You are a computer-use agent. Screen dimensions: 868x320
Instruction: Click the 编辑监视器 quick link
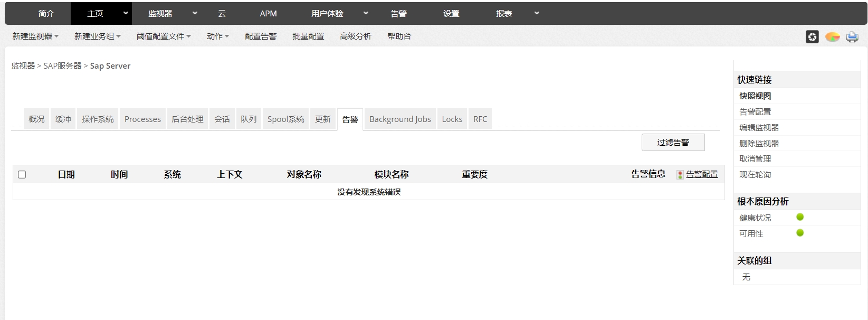pyautogui.click(x=759, y=128)
